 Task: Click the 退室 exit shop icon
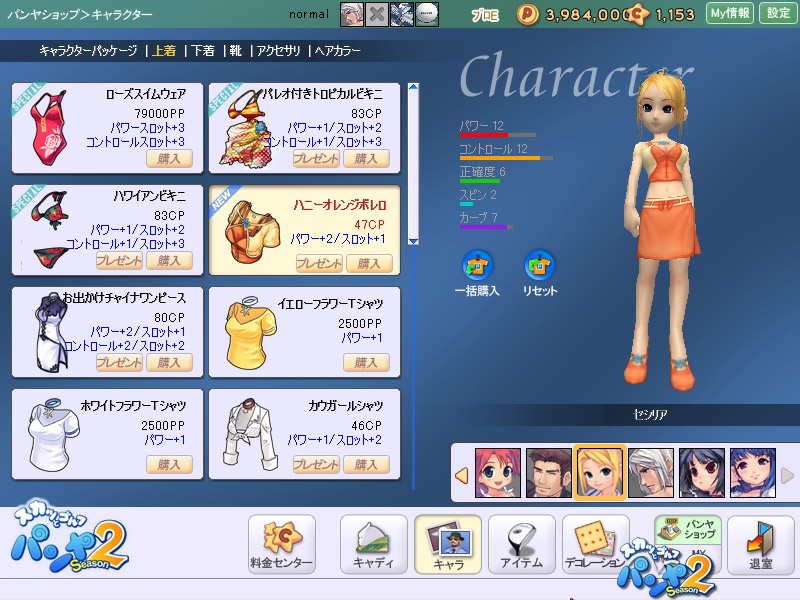(761, 543)
